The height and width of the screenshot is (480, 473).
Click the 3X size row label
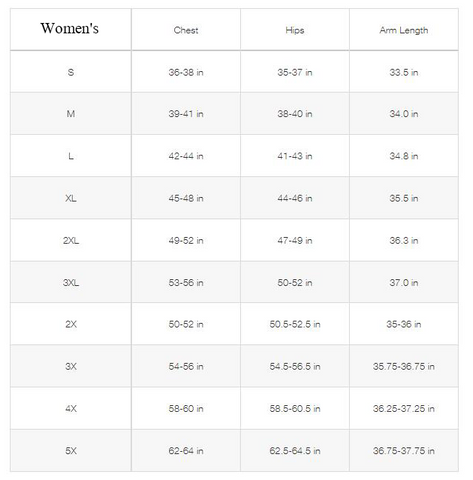coord(71,366)
